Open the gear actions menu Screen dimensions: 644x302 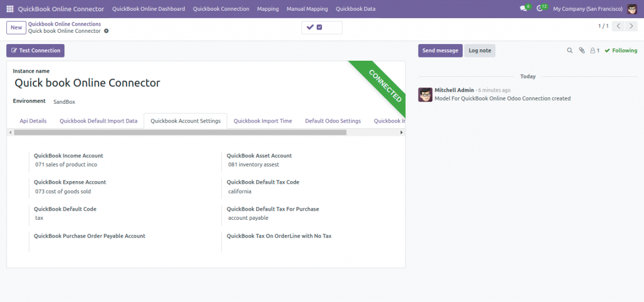pos(106,31)
